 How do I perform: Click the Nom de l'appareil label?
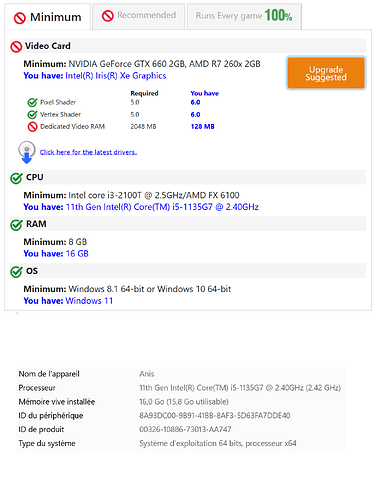pyautogui.click(x=49, y=374)
